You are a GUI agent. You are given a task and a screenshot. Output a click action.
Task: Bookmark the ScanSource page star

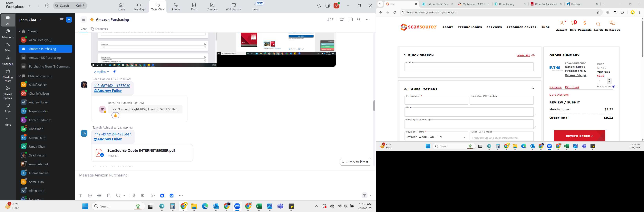(598, 13)
